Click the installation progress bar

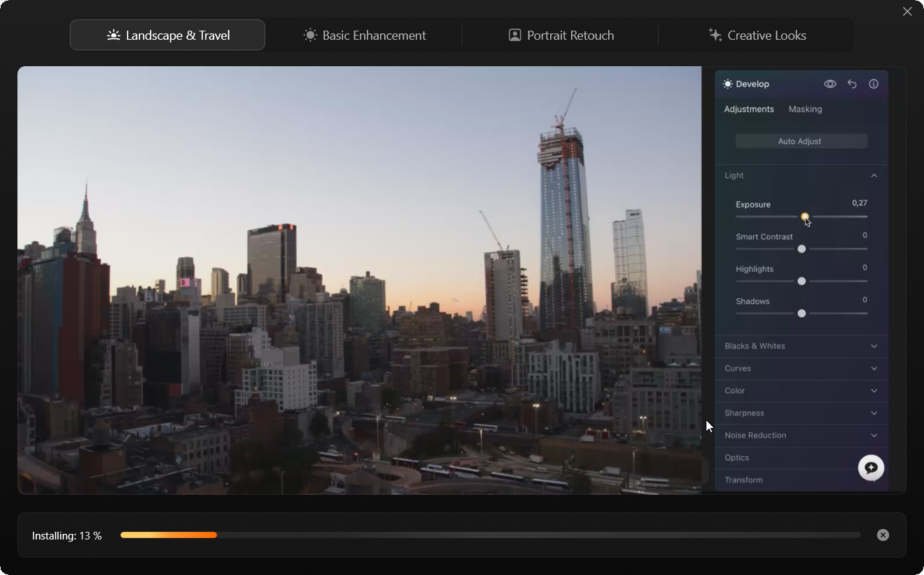tap(490, 535)
